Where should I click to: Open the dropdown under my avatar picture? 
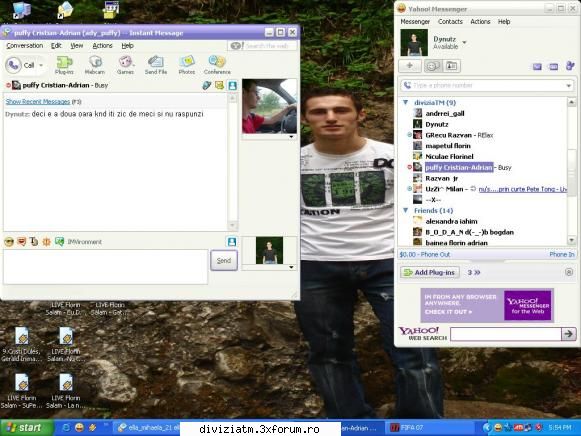click(291, 267)
